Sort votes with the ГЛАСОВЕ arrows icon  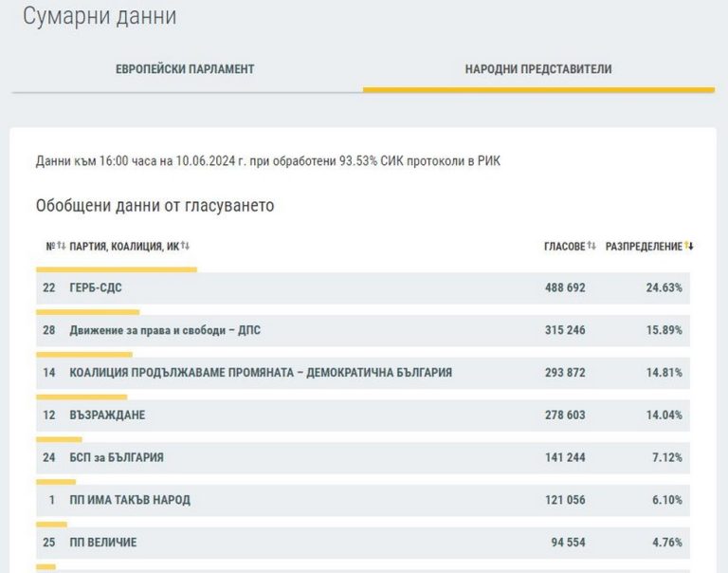point(591,247)
